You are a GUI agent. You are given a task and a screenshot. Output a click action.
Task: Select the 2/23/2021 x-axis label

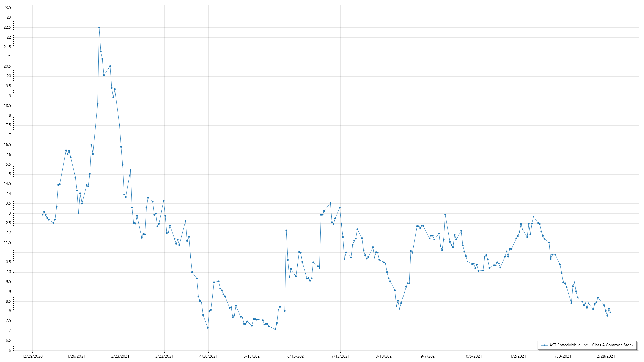click(120, 356)
